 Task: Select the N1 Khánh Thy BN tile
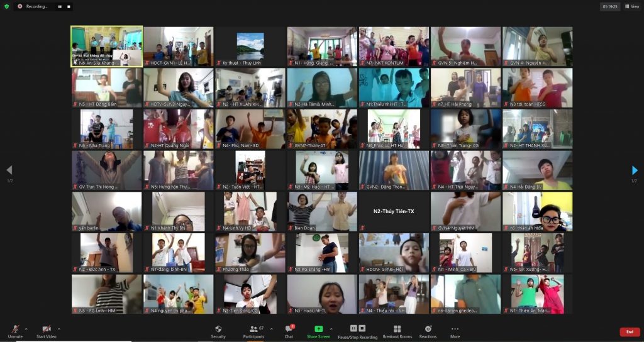[x=178, y=211]
